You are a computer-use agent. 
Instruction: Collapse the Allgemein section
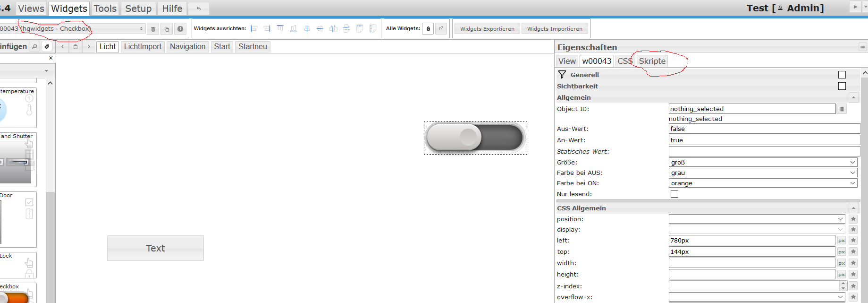coord(853,97)
